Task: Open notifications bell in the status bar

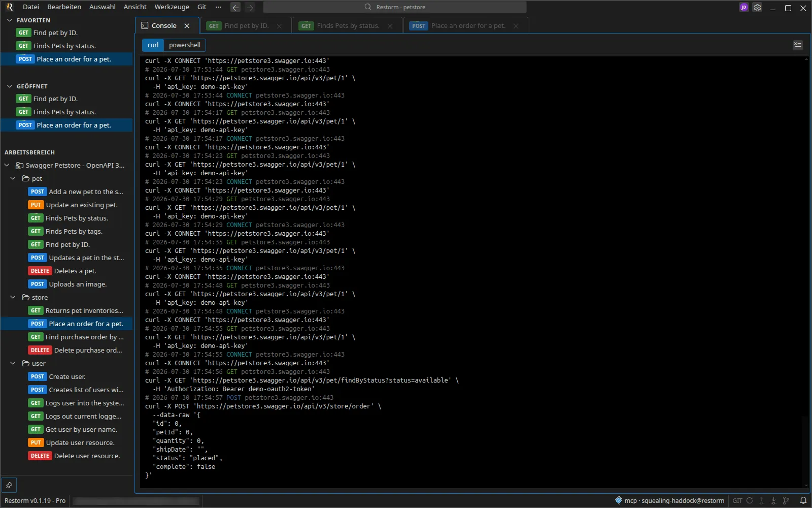Action: pyautogui.click(x=803, y=500)
